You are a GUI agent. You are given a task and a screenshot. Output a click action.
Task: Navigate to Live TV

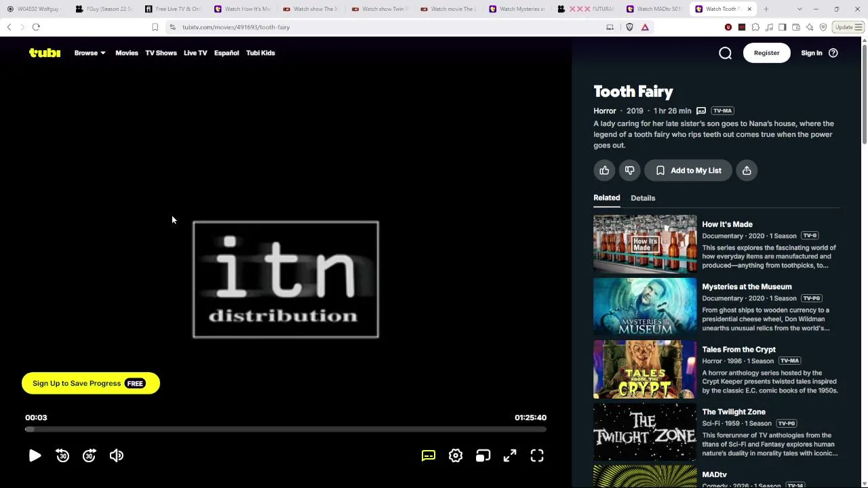tap(195, 53)
